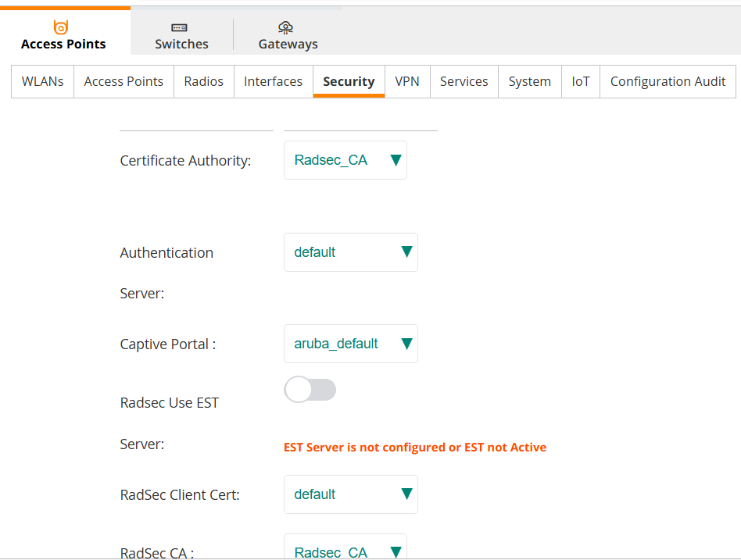Go to the System tab
This screenshot has height=560, width=741.
(x=530, y=82)
